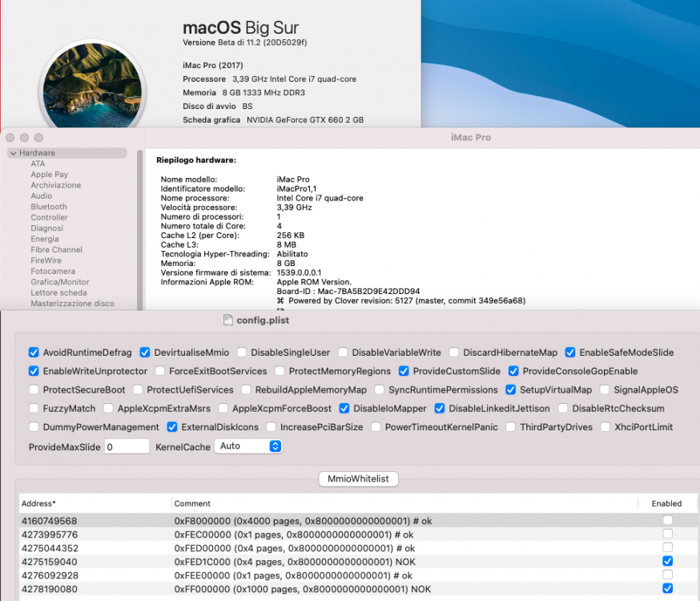This screenshot has height=601, width=700.
Task: Select the MmioWhitelist tab
Action: pos(358,479)
